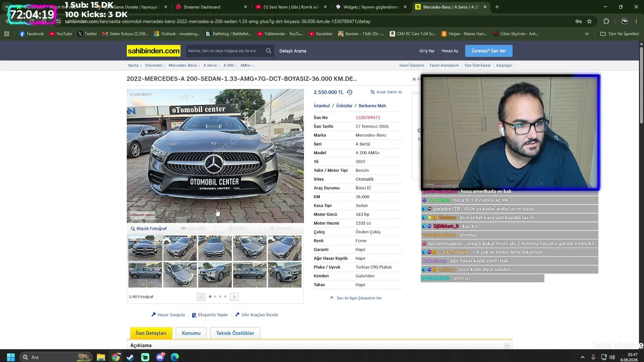Click the İstanbul location link
The image size is (644, 362).
[322, 106]
